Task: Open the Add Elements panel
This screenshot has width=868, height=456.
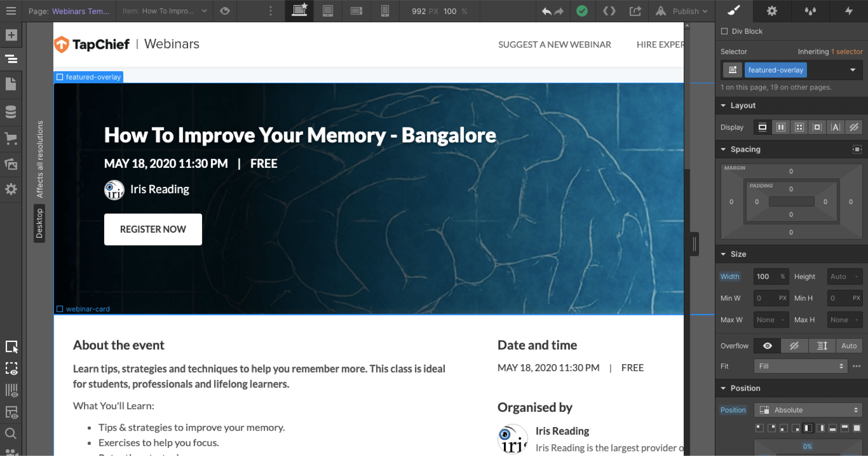Action: [11, 35]
